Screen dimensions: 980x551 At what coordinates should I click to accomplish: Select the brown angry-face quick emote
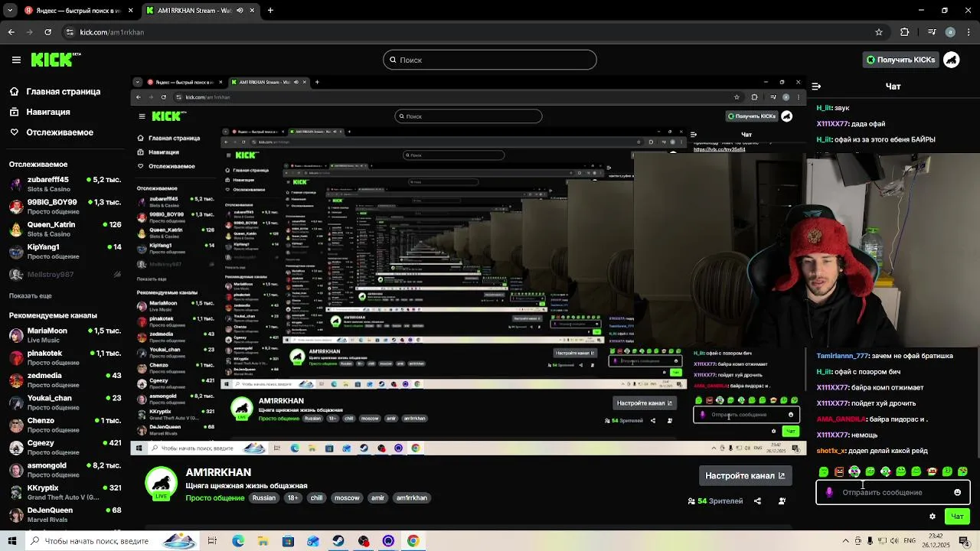tap(839, 471)
